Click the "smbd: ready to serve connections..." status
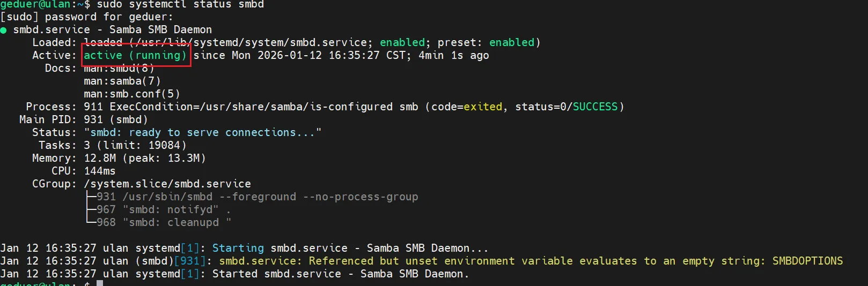This screenshot has width=868, height=286. 202,132
